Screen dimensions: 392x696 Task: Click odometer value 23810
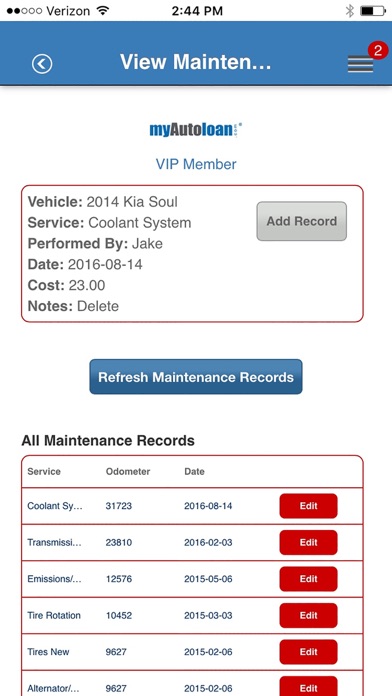point(119,542)
